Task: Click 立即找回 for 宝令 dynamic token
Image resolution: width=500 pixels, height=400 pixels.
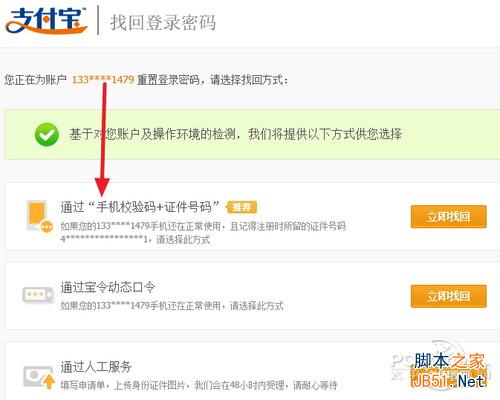Action: point(448,296)
